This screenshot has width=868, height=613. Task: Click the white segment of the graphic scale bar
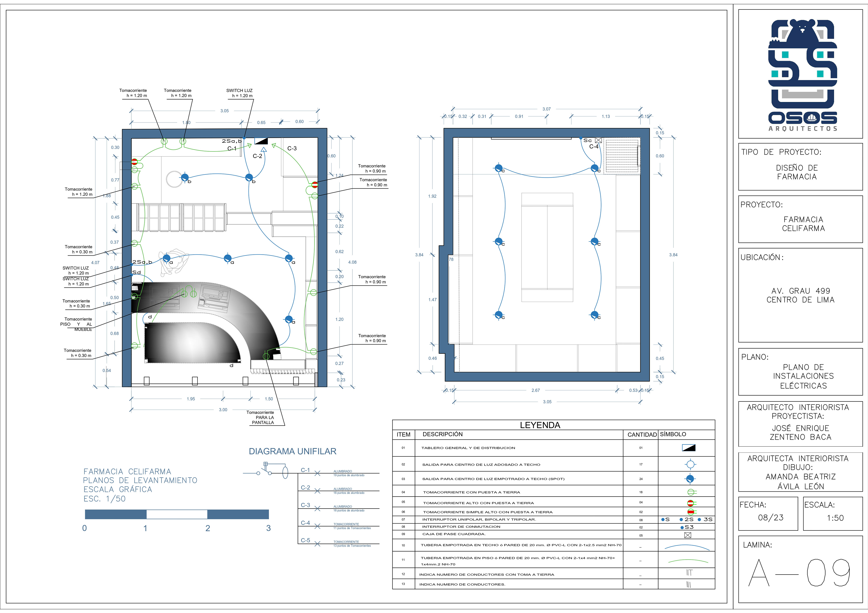[177, 514]
